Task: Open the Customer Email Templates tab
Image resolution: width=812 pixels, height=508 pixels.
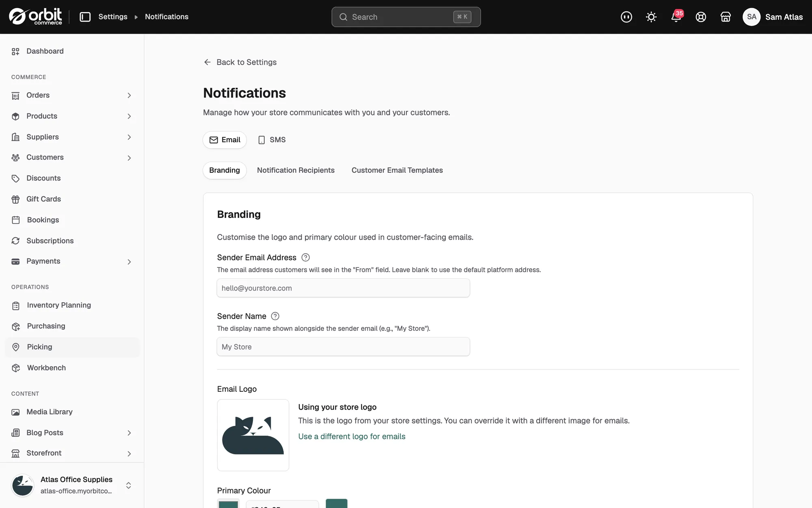Action: [397, 170]
